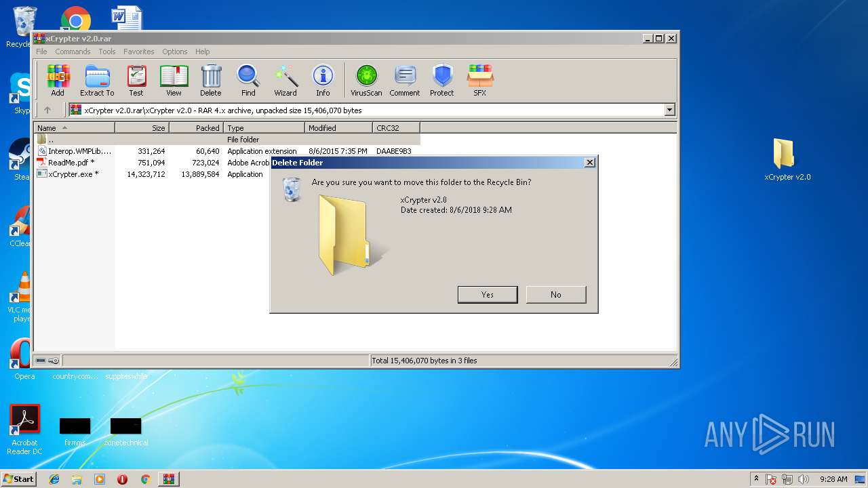This screenshot has height=488, width=868.
Task: Cancel deletion with No button
Action: click(556, 294)
